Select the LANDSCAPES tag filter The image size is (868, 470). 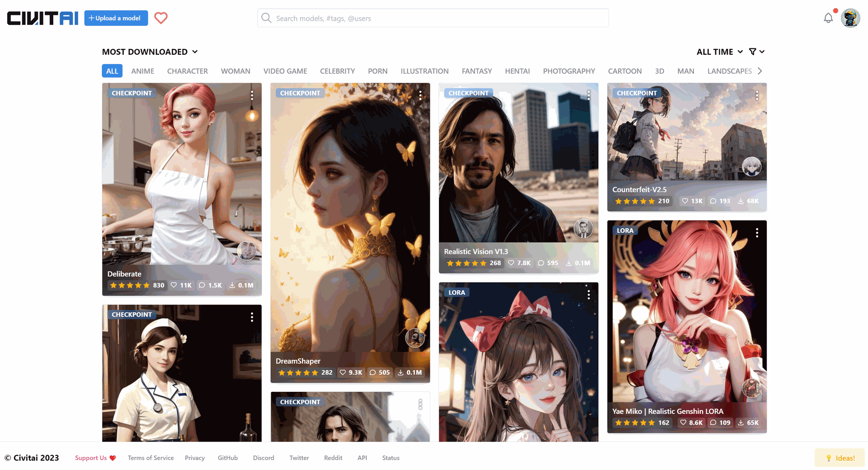coord(730,71)
